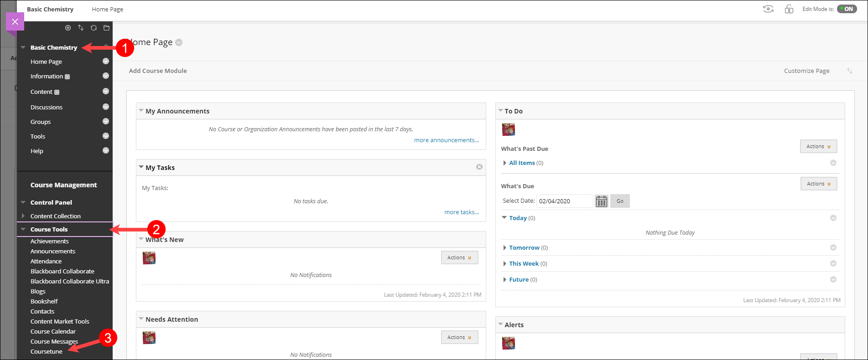The image size is (868, 360).
Task: Expand the Tomorrow items list
Action: point(505,248)
